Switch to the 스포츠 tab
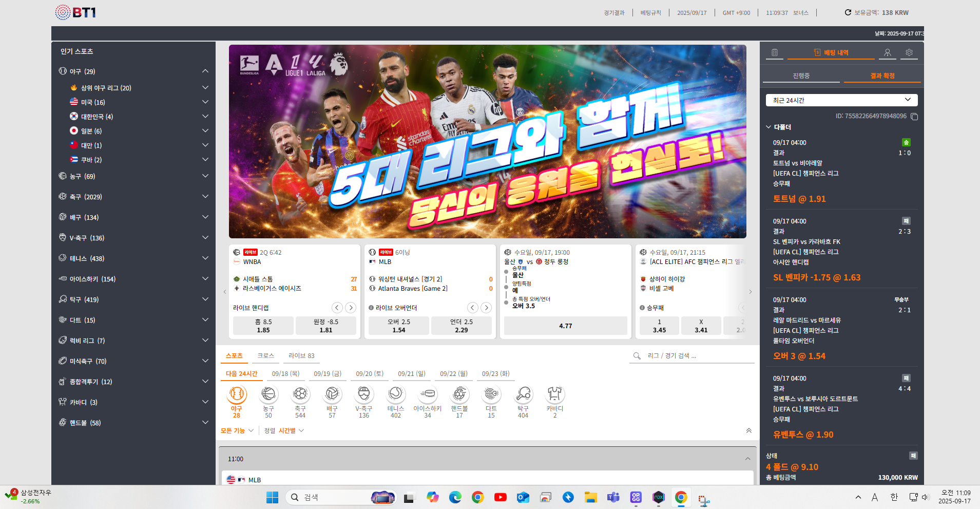The width and height of the screenshot is (980, 509). (x=234, y=355)
